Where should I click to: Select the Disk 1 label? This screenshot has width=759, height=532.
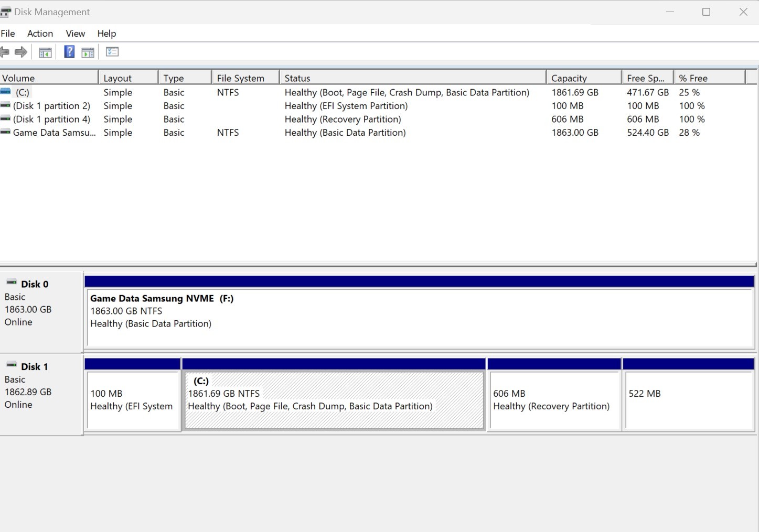pos(35,366)
